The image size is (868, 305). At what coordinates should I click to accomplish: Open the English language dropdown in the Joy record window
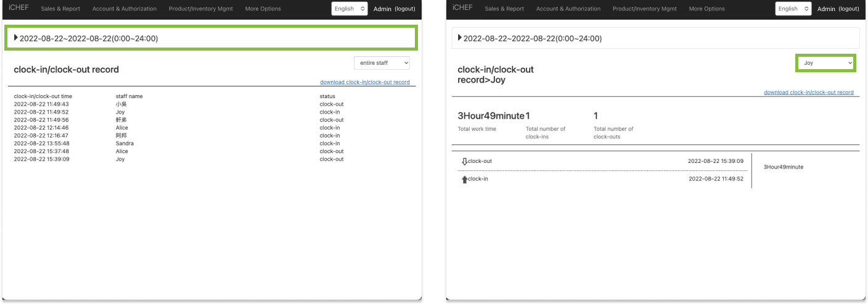(x=793, y=9)
